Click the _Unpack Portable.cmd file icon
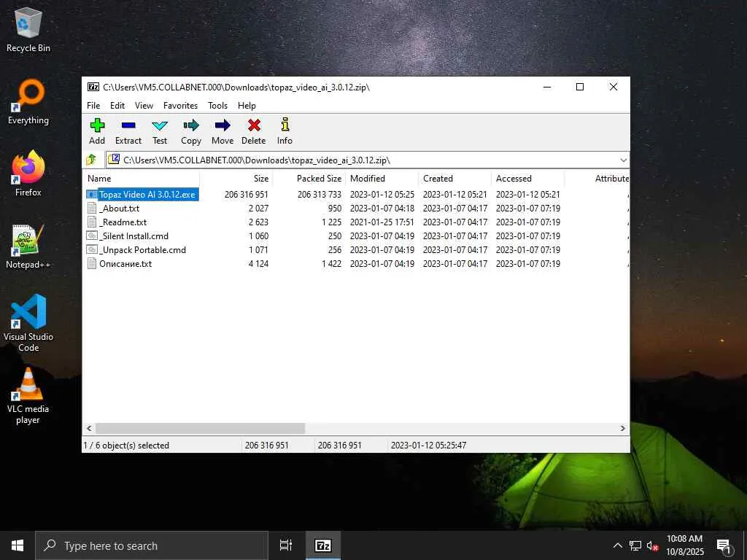This screenshot has height=560, width=747. pos(92,249)
